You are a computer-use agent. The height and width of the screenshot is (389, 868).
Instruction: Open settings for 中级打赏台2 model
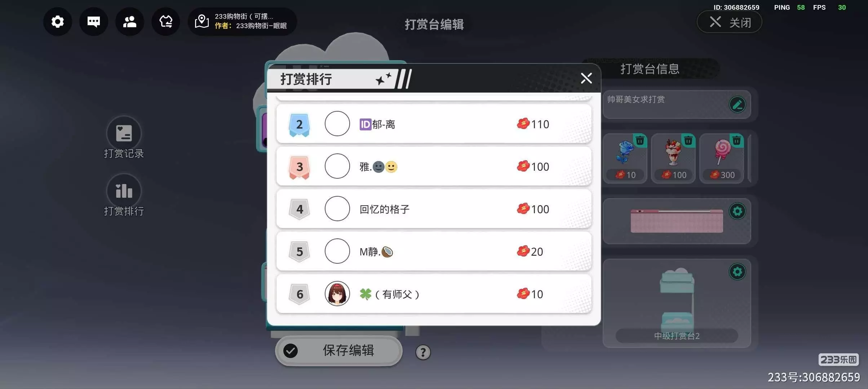click(737, 272)
